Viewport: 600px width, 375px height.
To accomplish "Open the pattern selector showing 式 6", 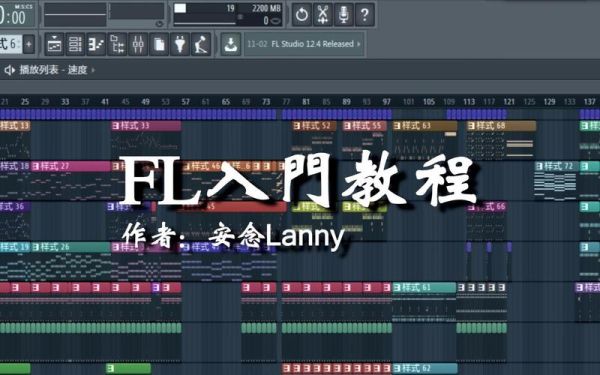I will point(11,44).
